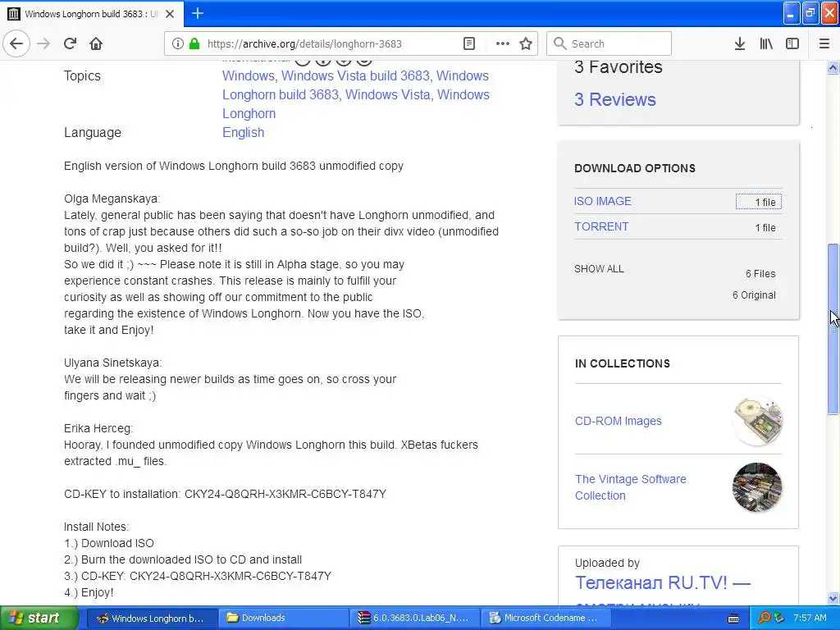Open the CD-ROM Images collection link
This screenshot has width=840, height=630.
619,421
